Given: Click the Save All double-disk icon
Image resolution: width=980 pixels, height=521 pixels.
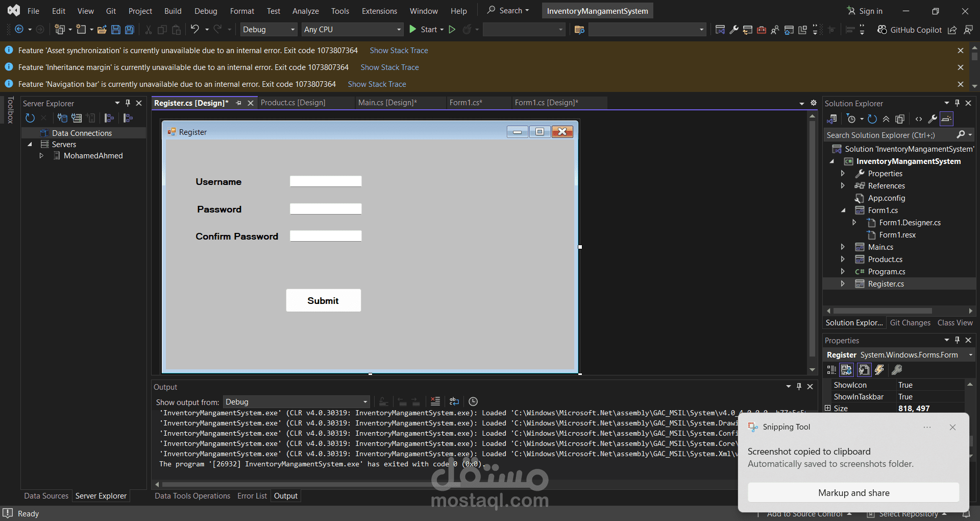Looking at the screenshot, I should (130, 30).
